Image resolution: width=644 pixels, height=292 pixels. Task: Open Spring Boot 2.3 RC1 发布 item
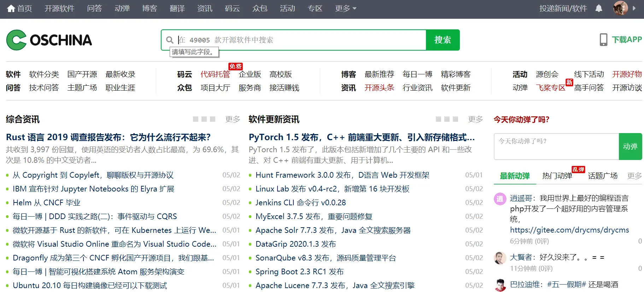[x=300, y=272]
